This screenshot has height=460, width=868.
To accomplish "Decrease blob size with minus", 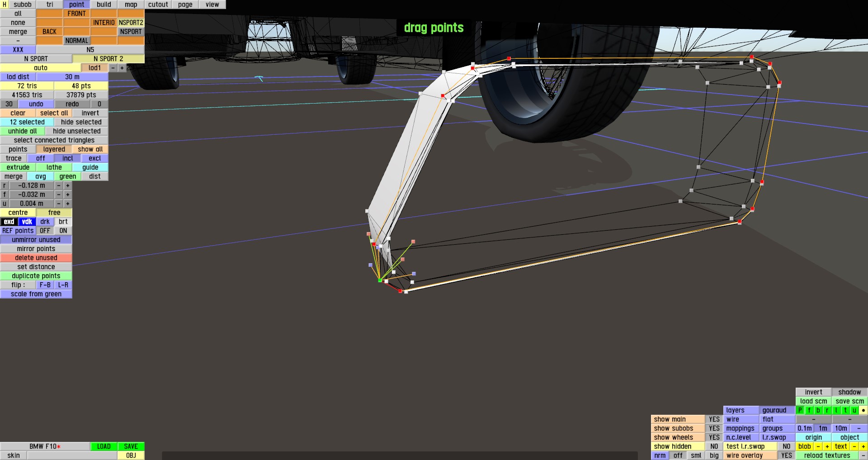I will point(818,446).
